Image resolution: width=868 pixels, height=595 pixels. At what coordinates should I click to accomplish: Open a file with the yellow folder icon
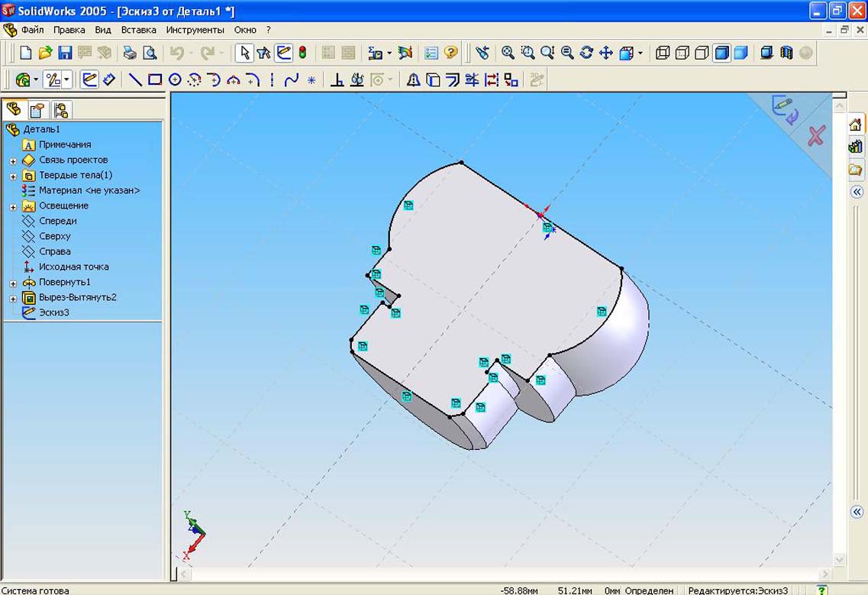pyautogui.click(x=45, y=53)
